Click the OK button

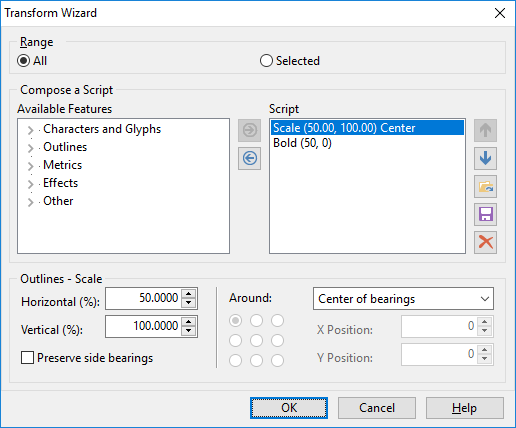(x=289, y=408)
